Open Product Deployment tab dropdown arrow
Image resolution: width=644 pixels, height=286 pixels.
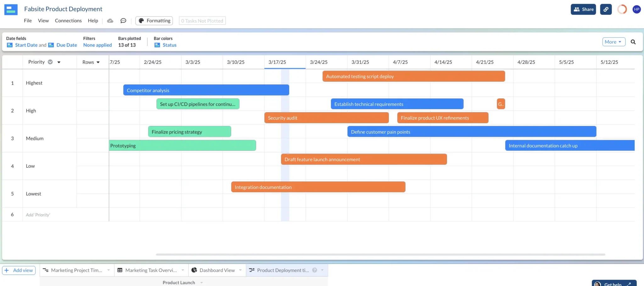(322, 270)
